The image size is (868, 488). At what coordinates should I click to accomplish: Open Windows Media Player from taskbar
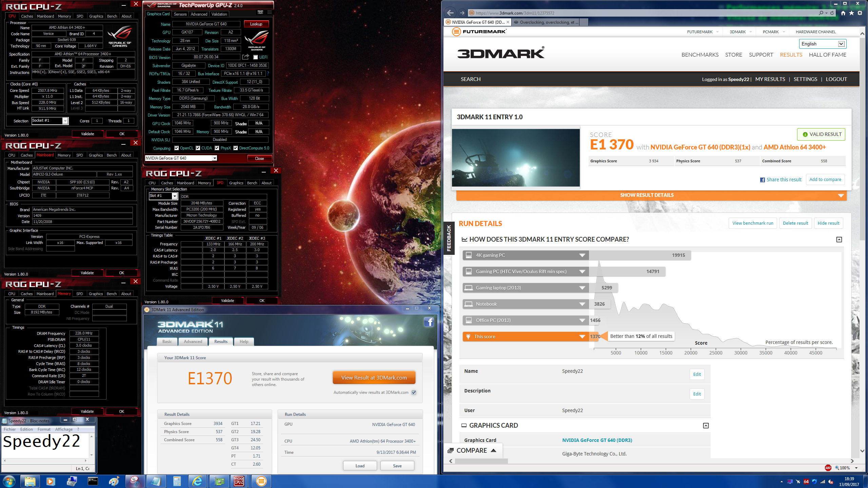[x=51, y=481]
